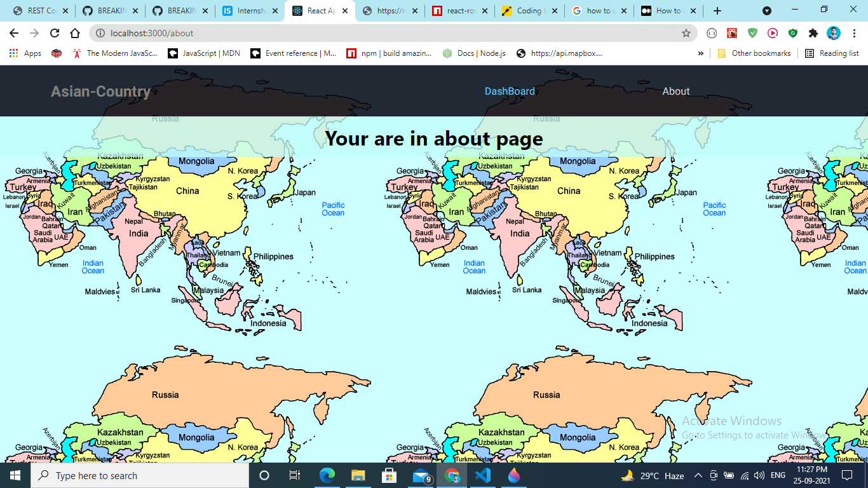Open Chrome's three-dot menu
The height and width of the screenshot is (488, 868).
click(x=854, y=33)
